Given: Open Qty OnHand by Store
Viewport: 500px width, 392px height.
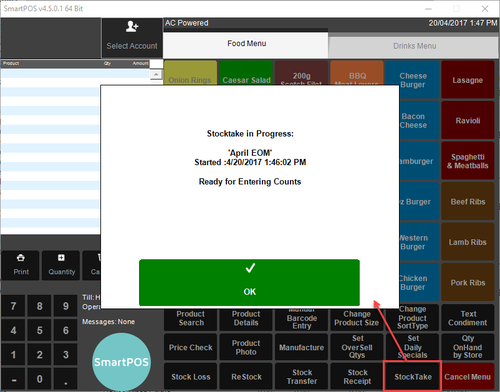Looking at the screenshot, I should point(468,347).
